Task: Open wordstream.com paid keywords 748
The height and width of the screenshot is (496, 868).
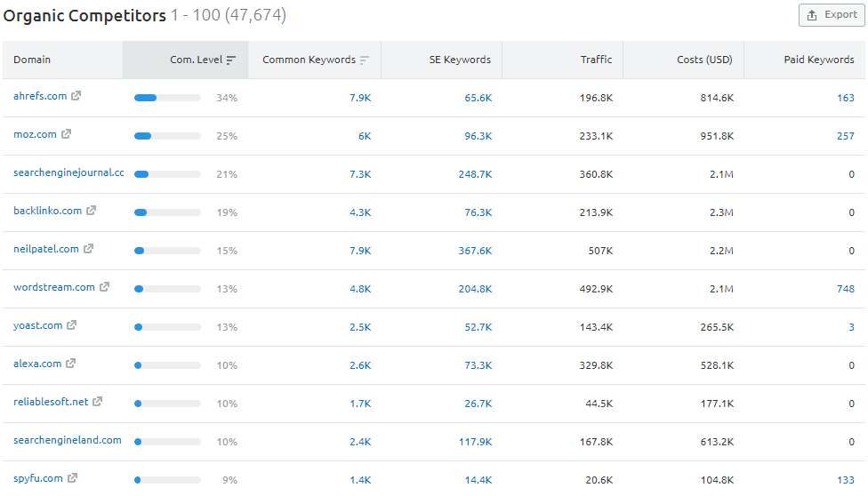Action: tap(846, 288)
